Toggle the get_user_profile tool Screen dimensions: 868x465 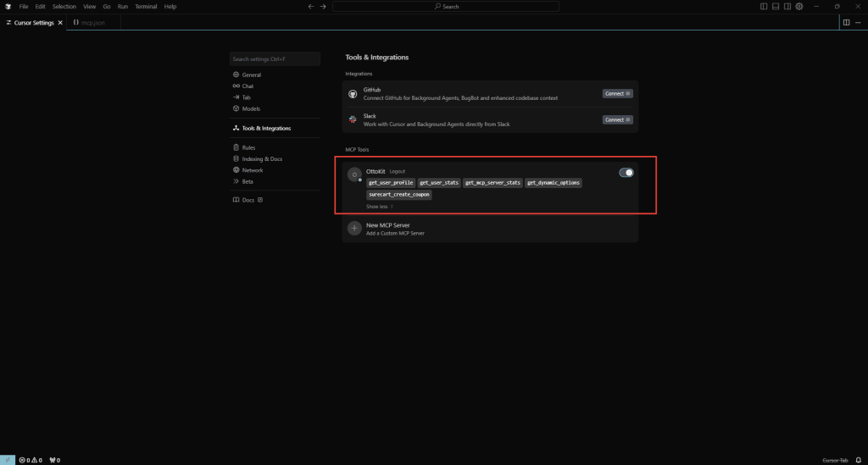point(391,183)
